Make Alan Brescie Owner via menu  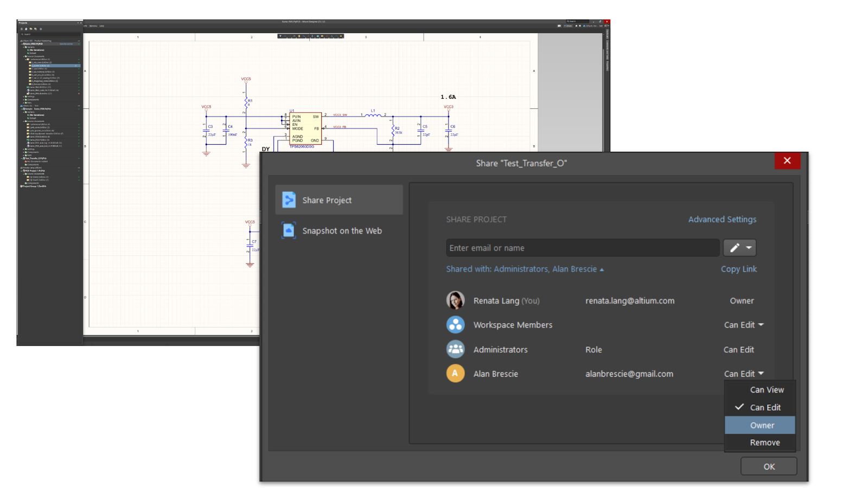762,425
